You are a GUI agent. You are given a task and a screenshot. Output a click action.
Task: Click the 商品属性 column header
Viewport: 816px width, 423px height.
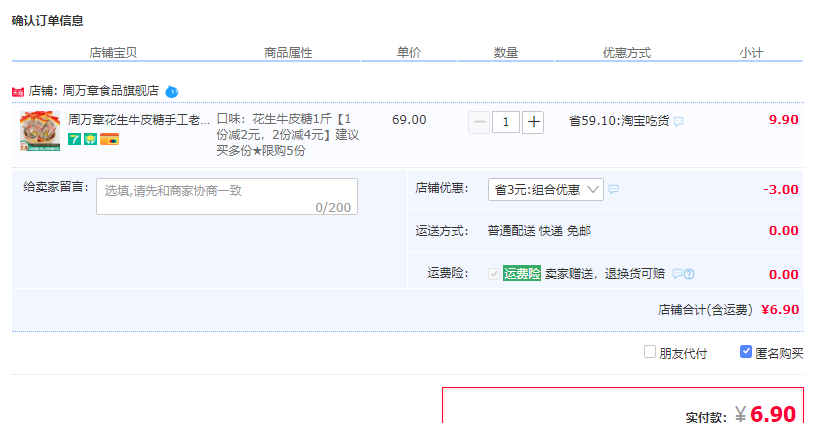288,53
